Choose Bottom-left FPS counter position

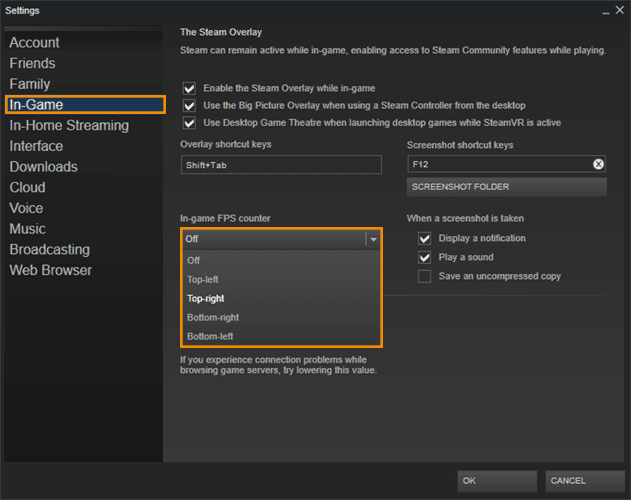pyautogui.click(x=281, y=336)
